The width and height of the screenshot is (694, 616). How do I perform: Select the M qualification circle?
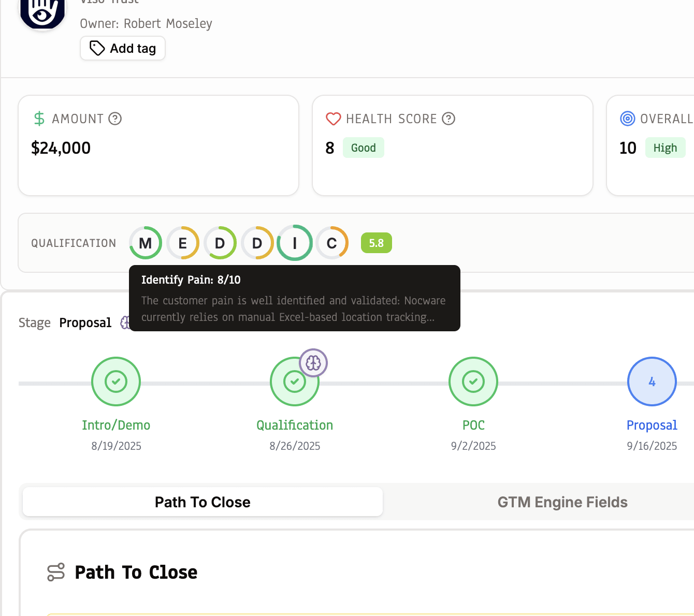tap(146, 243)
